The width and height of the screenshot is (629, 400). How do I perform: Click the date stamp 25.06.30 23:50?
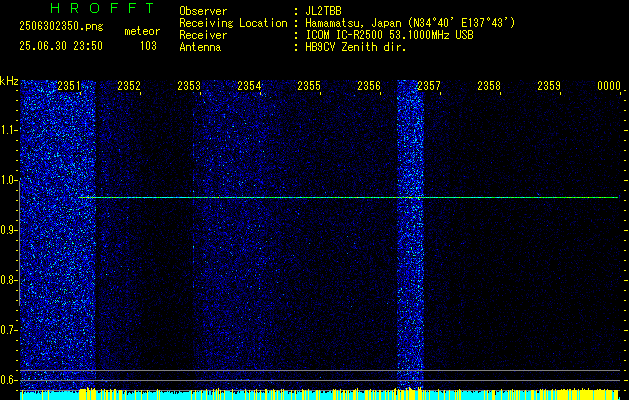click(61, 46)
